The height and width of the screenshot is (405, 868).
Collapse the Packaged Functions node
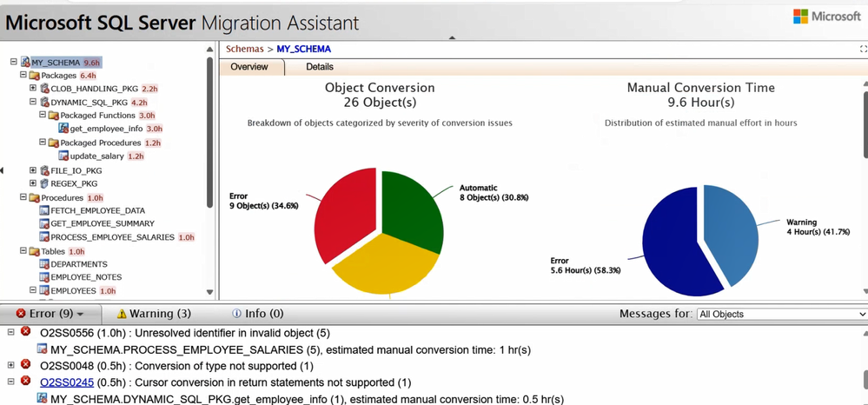click(x=43, y=115)
